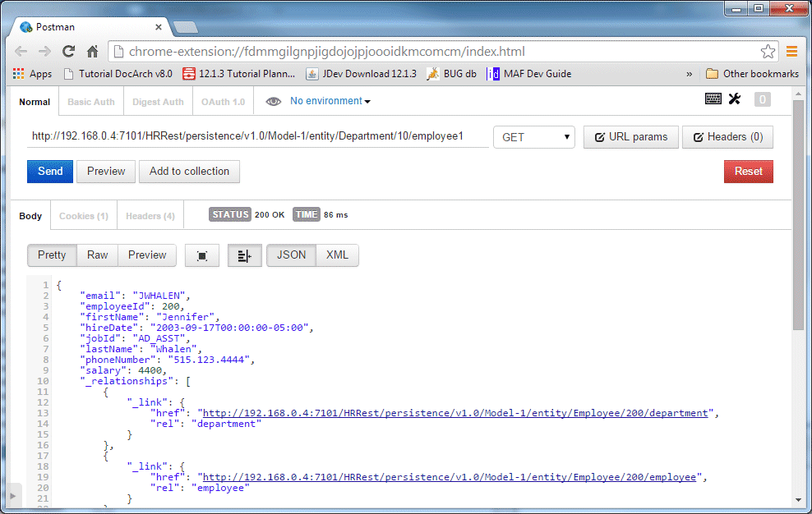Click the address bar URL
The width and height of the screenshot is (812, 514).
(x=327, y=51)
